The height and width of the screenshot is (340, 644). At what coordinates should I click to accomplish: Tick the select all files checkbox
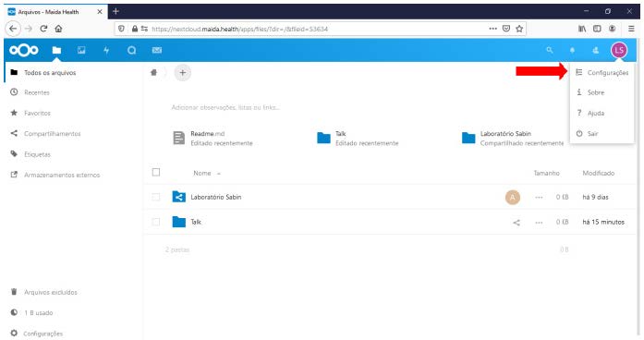[x=156, y=173]
